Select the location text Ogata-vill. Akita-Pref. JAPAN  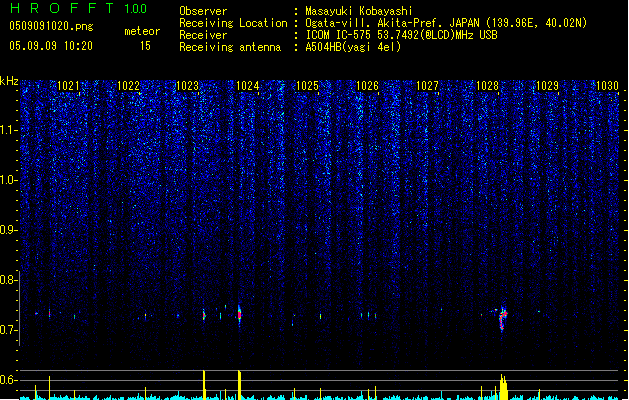(393, 23)
